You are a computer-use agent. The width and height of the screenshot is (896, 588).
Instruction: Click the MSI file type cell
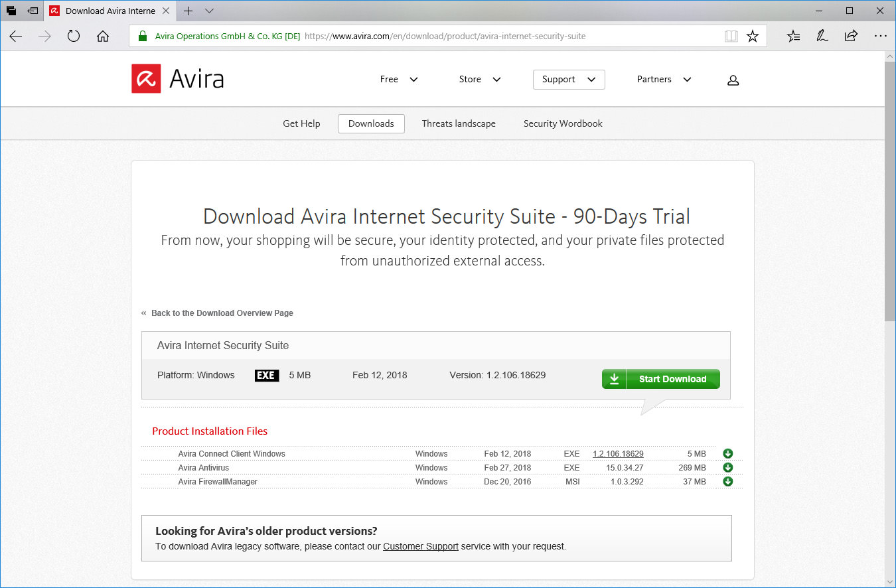click(x=573, y=482)
